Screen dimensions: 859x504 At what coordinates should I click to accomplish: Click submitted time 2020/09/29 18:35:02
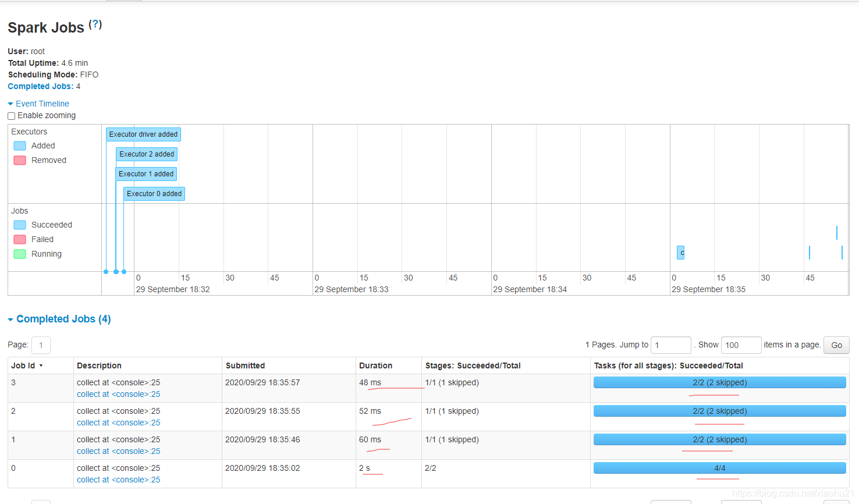click(262, 468)
